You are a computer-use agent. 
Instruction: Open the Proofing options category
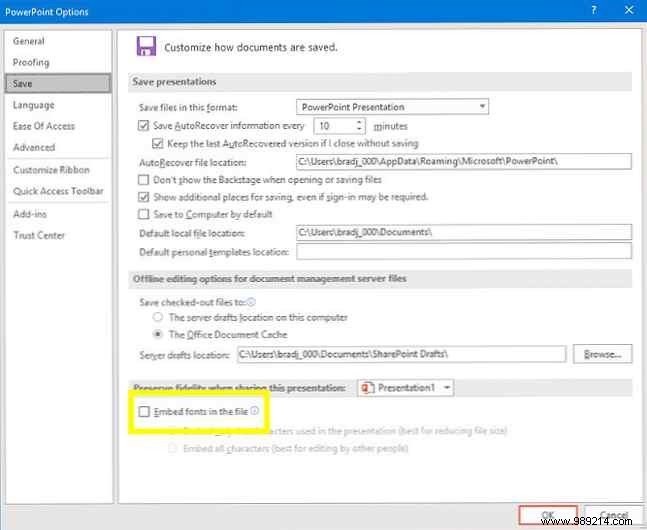(31, 62)
